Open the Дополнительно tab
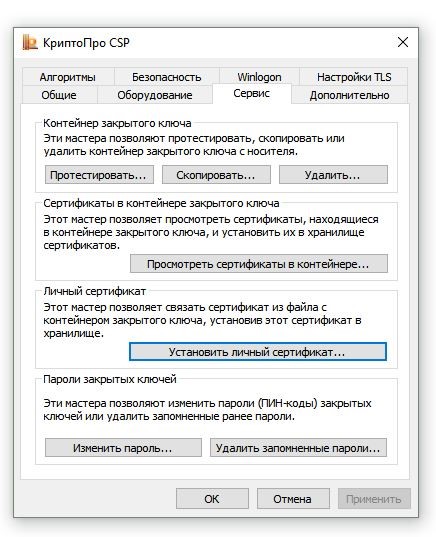 pos(349,95)
